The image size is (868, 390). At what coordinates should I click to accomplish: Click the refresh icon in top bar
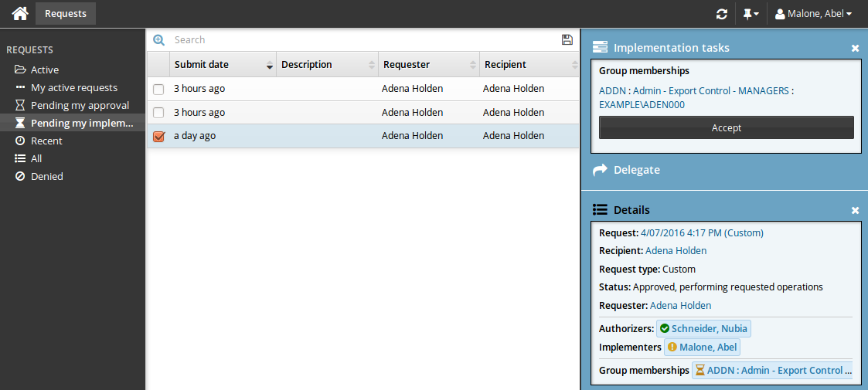point(722,14)
